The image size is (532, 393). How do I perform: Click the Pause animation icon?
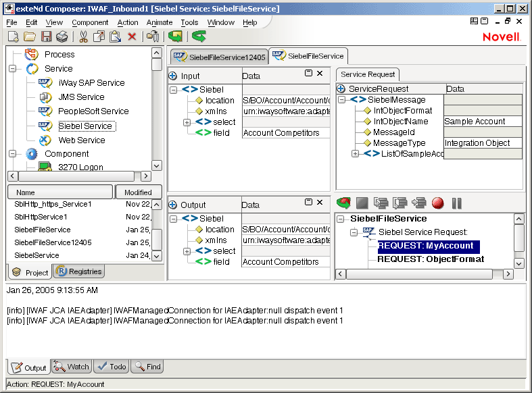(x=456, y=203)
